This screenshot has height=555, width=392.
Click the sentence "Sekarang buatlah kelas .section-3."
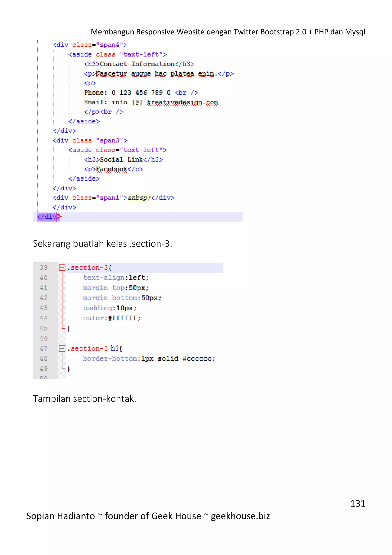click(x=103, y=244)
